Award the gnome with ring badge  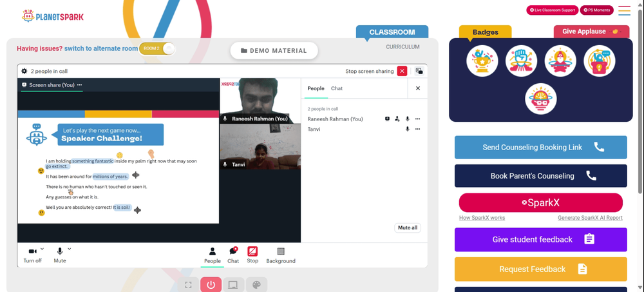coord(560,61)
